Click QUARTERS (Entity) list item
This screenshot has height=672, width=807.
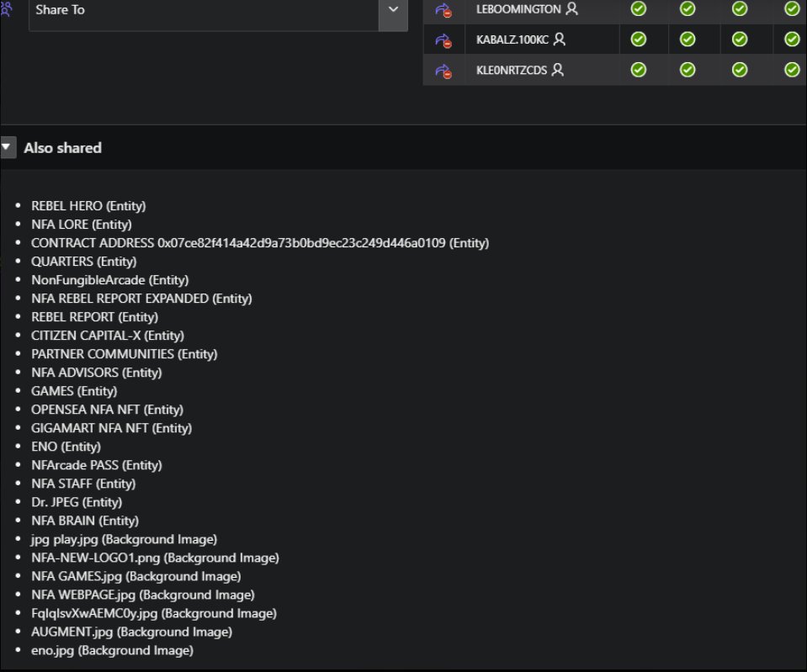click(x=84, y=262)
